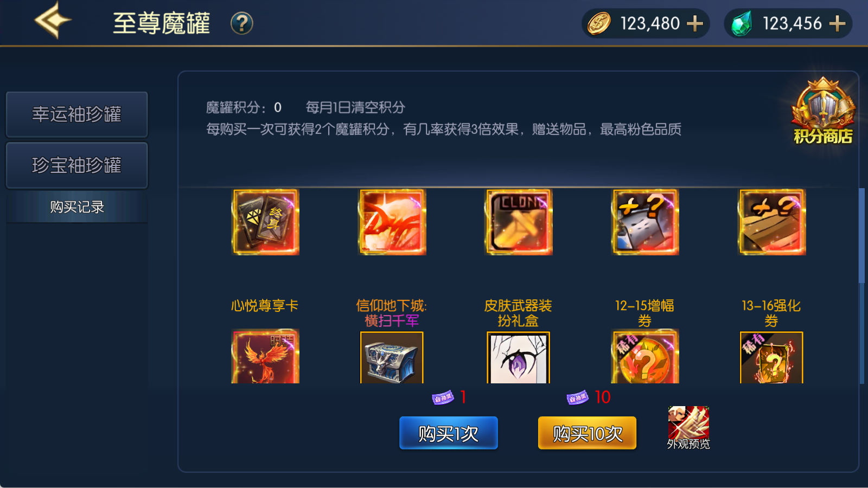Viewport: 868px width, 488px height.
Task: Open 购买记录 purchase history
Action: pyautogui.click(x=76, y=207)
